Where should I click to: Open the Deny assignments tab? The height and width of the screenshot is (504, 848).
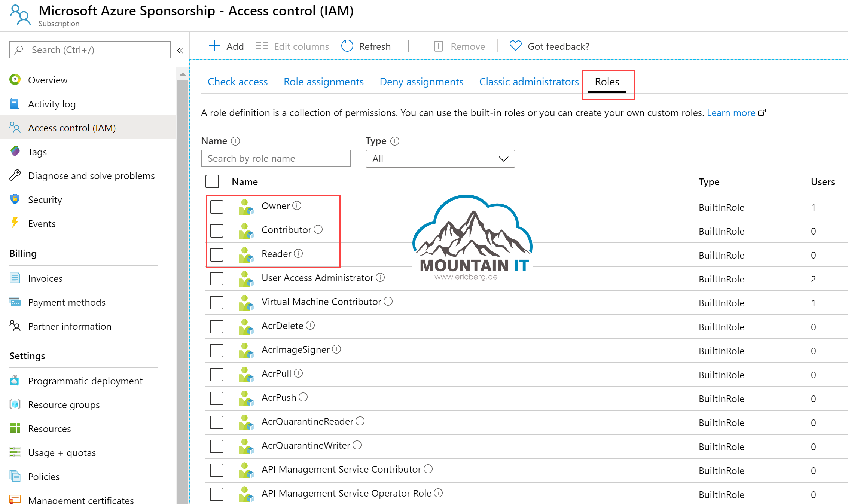click(421, 82)
